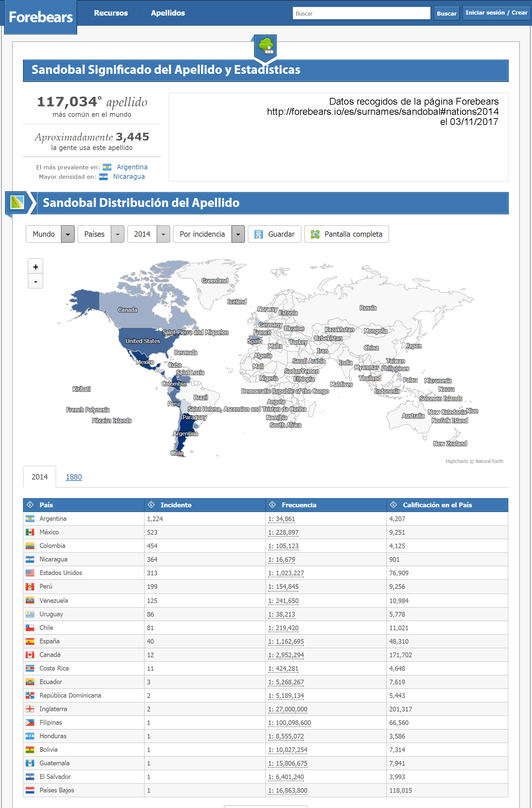Click the fullscreen icon on Pantalla completa
Viewport: 532px width, 808px height.
[315, 234]
